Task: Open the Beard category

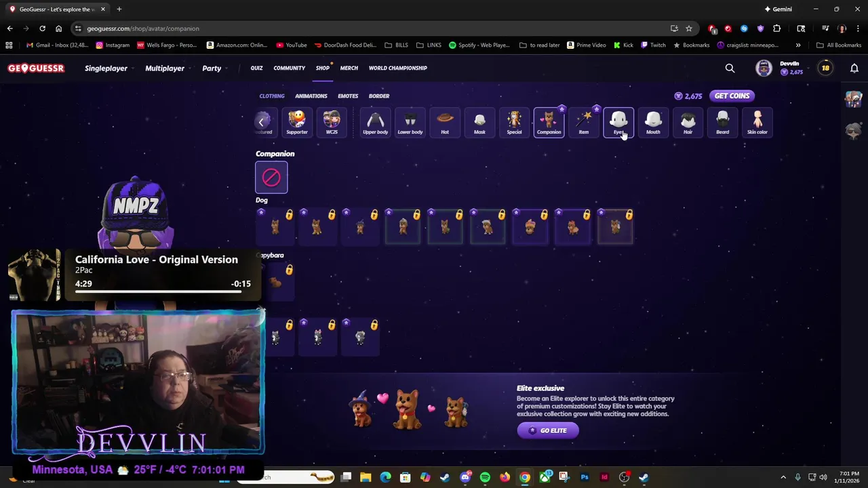Action: tap(722, 123)
